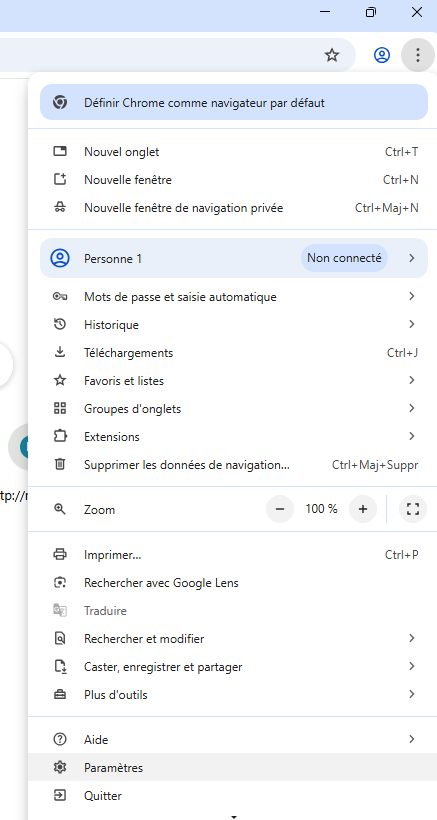Screen dimensions: 437x820
Task: Click the incognito icon for private window
Action: point(60,208)
